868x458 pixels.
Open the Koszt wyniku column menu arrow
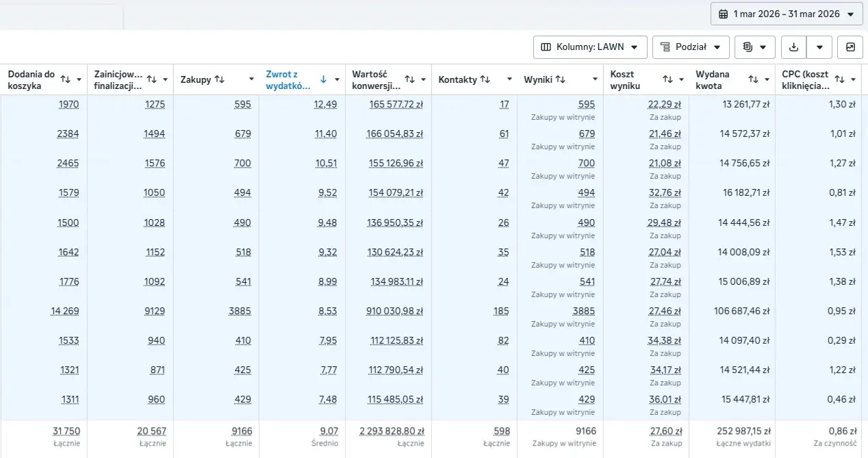tap(680, 79)
